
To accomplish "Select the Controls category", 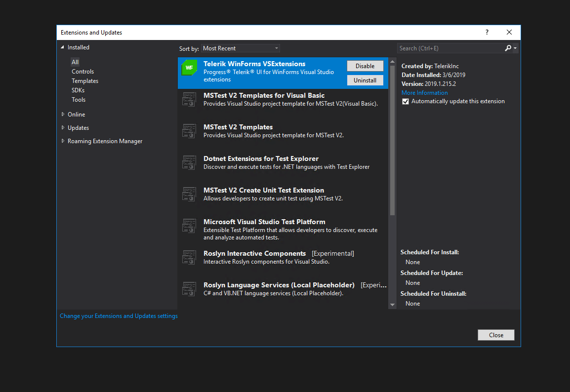I will click(x=82, y=72).
